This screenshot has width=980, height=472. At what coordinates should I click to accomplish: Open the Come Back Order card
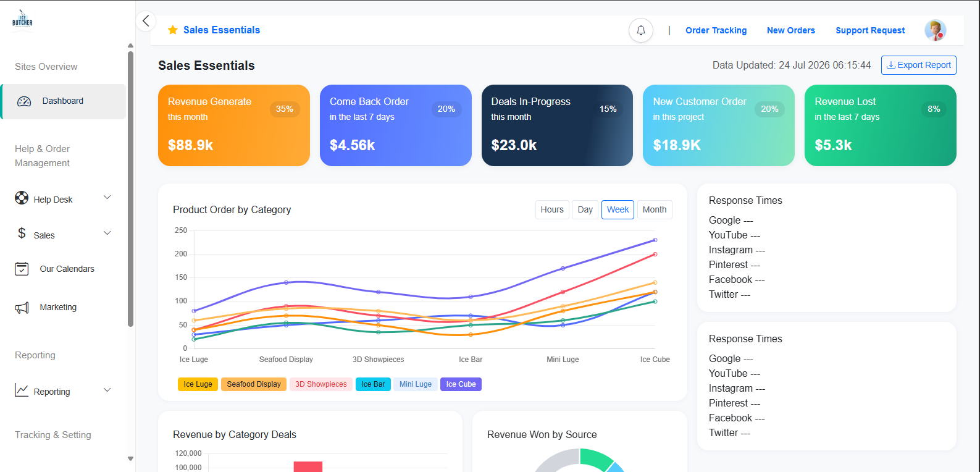coord(396,125)
